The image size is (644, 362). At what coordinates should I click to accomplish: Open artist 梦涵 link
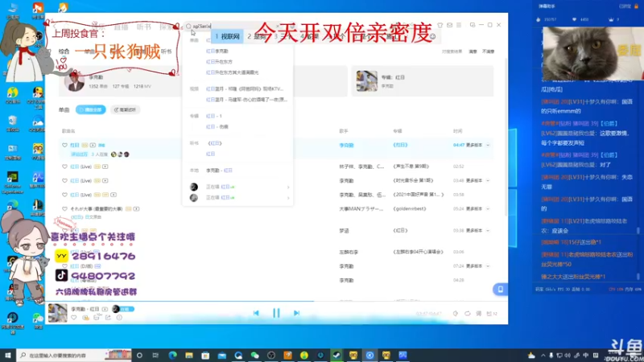click(344, 231)
